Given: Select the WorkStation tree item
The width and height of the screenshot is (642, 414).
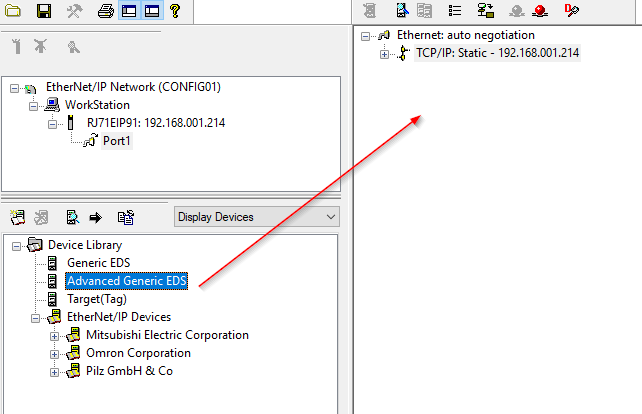Looking at the screenshot, I should (x=97, y=105).
